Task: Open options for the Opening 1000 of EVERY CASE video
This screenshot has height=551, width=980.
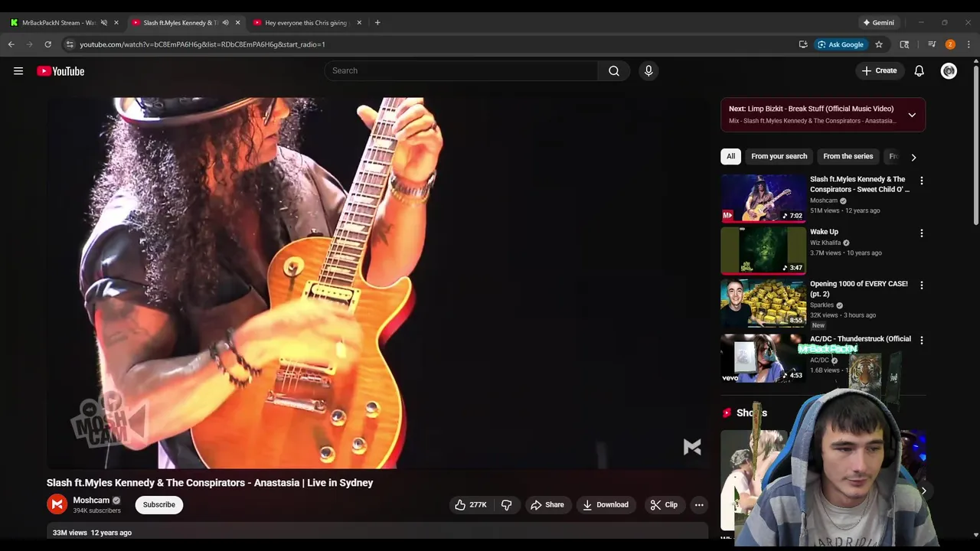Action: (x=922, y=285)
